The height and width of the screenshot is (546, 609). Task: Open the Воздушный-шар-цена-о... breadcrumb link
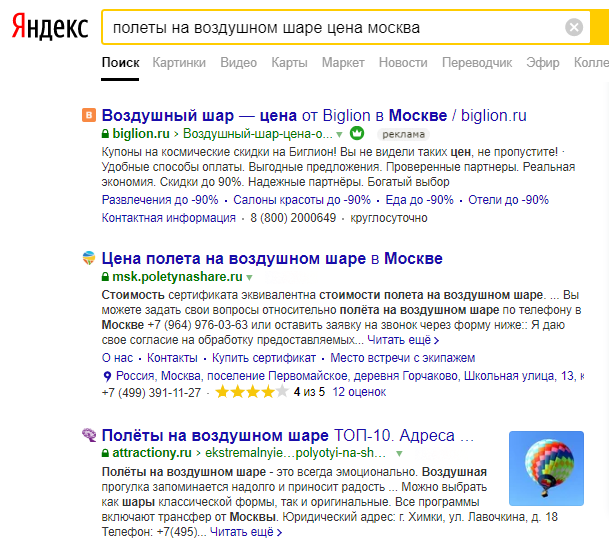tap(258, 134)
